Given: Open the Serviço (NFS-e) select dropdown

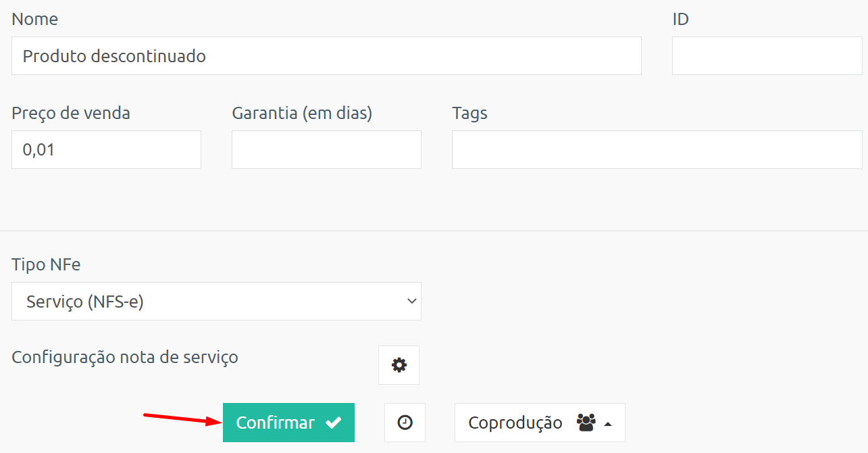Looking at the screenshot, I should [216, 301].
